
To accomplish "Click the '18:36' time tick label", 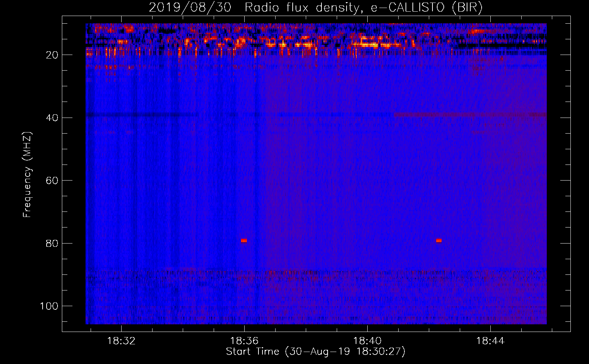I will pyautogui.click(x=244, y=341).
